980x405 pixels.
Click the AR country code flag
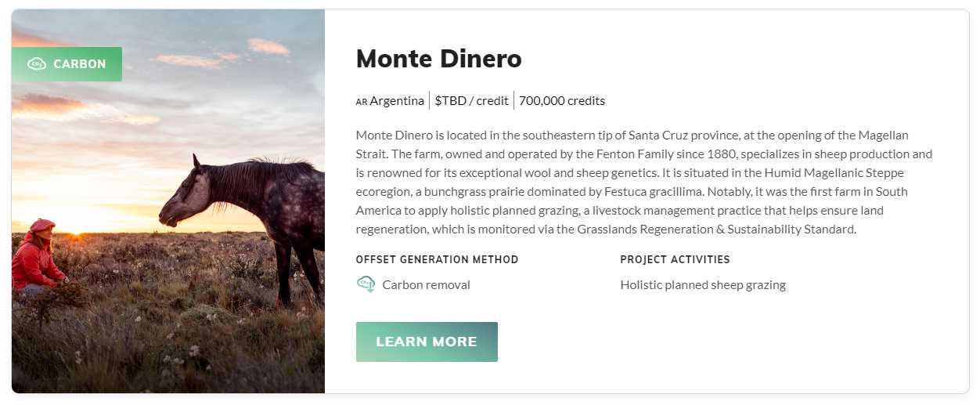362,102
